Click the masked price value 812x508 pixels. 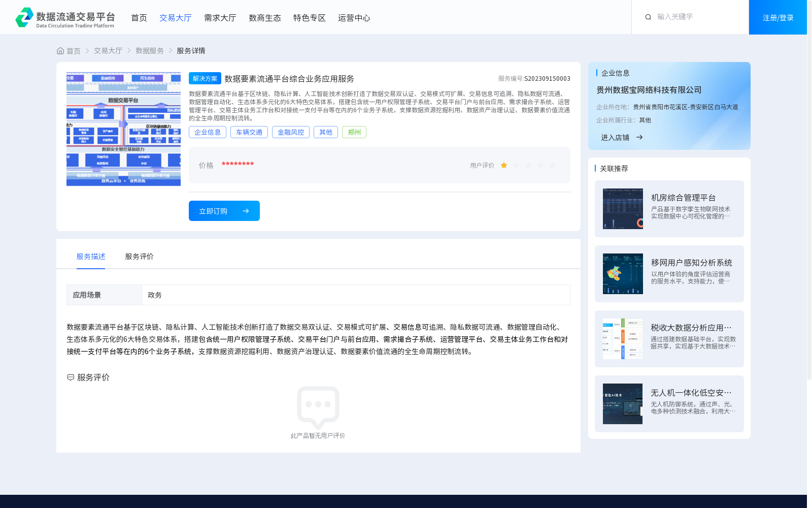[x=238, y=164]
